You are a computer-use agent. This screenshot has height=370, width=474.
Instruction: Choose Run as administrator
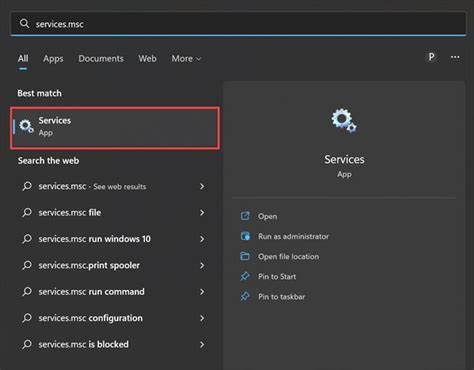click(293, 236)
